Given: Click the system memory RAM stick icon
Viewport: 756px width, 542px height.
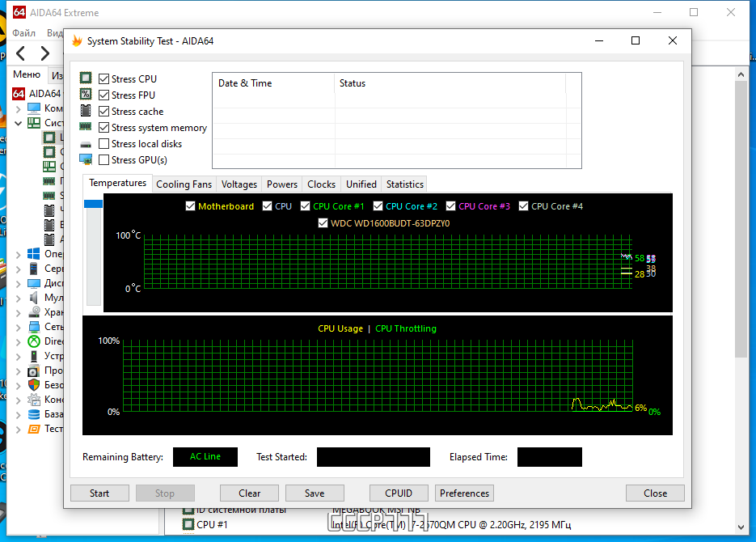Looking at the screenshot, I should 86,127.
